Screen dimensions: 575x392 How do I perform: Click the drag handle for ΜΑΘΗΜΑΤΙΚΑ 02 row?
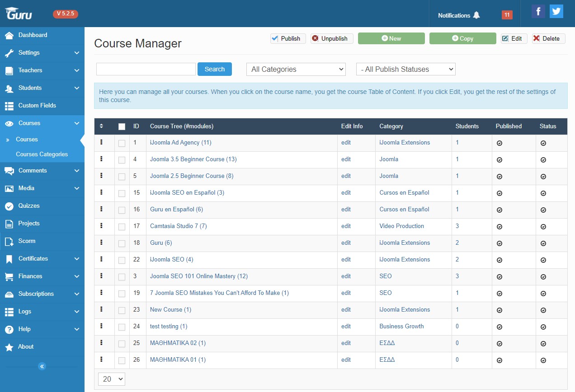pos(101,343)
